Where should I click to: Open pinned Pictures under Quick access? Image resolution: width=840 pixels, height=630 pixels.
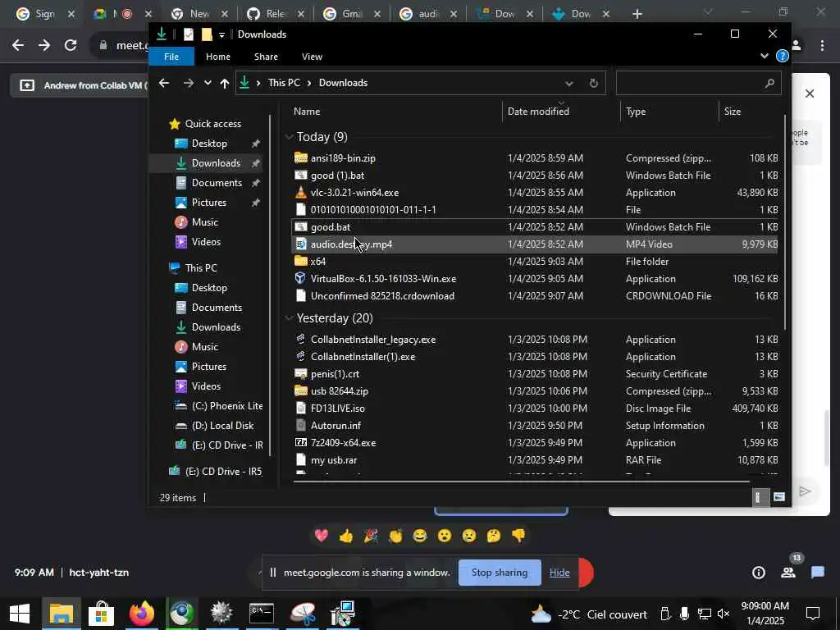point(209,203)
